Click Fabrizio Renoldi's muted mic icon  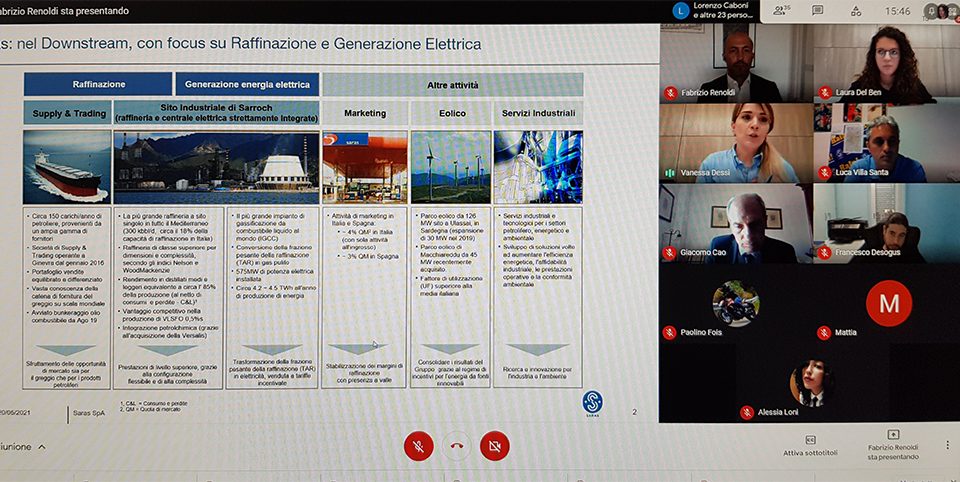671,93
